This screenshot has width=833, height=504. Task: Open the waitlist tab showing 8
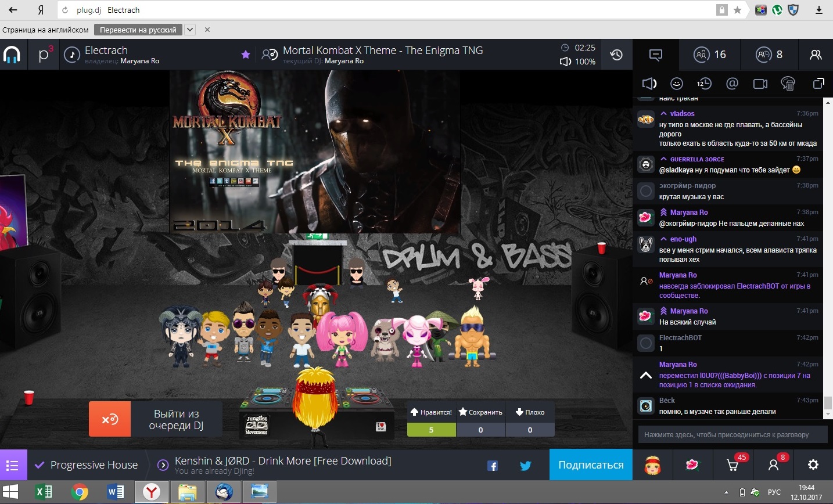click(x=769, y=55)
